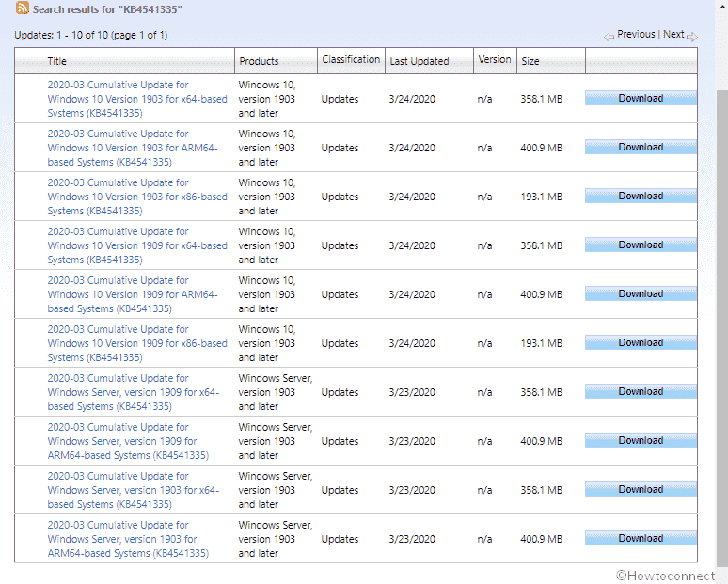Open Windows 10 Version 1903 x64 update link
728x584 pixels.
(x=137, y=99)
